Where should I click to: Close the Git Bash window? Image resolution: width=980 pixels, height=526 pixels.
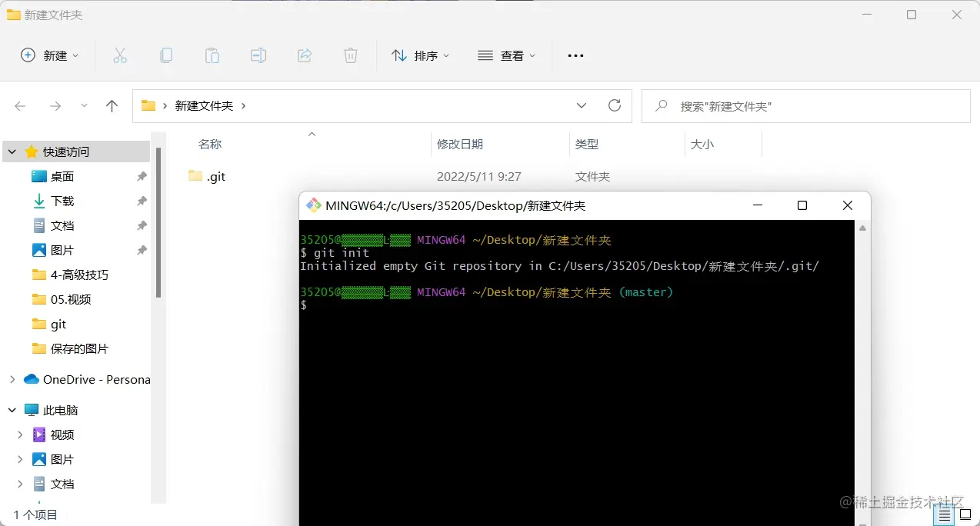847,205
